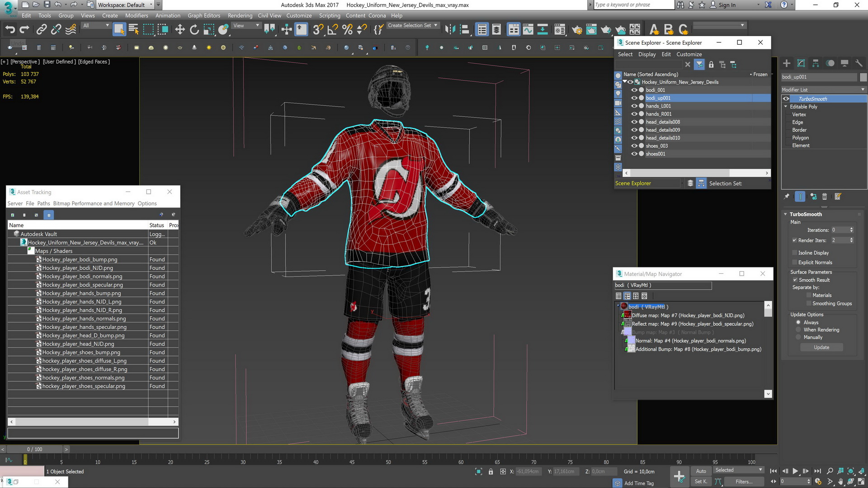Open the All selection filter dropdown
Image resolution: width=868 pixels, height=488 pixels.
[x=96, y=26]
